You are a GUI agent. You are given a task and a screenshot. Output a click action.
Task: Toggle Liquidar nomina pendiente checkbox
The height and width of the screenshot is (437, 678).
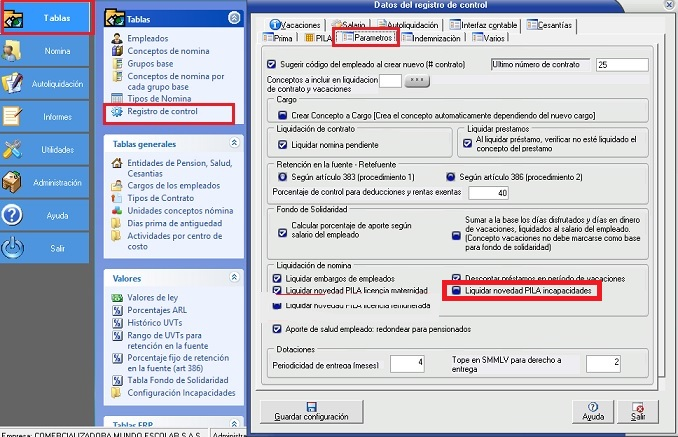coord(282,145)
